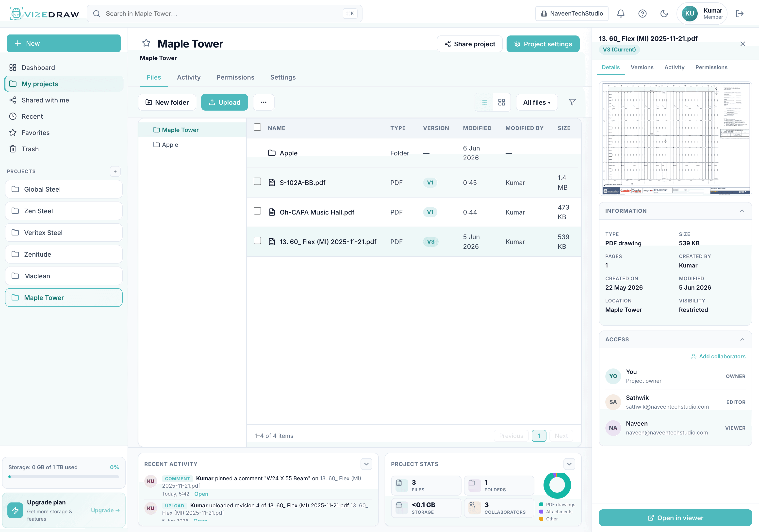Open the Versions tab in details panel
This screenshot has height=532, width=759.
(x=642, y=67)
